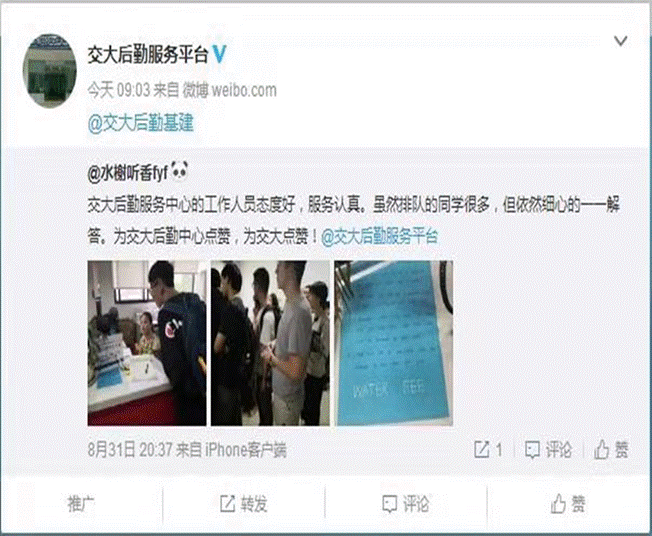Open the 8月31日 20:37 original post time
Image resolution: width=652 pixels, height=536 pixels.
(x=130, y=450)
